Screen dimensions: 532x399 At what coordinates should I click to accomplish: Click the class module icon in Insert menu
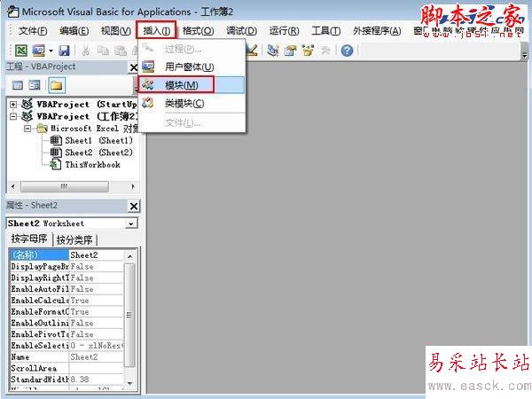pos(148,103)
